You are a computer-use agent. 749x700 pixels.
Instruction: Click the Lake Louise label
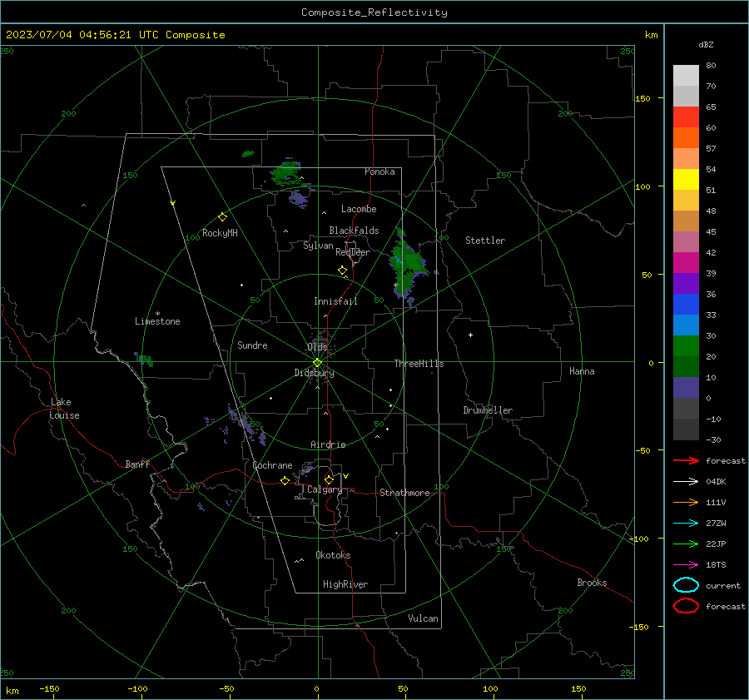(64, 409)
